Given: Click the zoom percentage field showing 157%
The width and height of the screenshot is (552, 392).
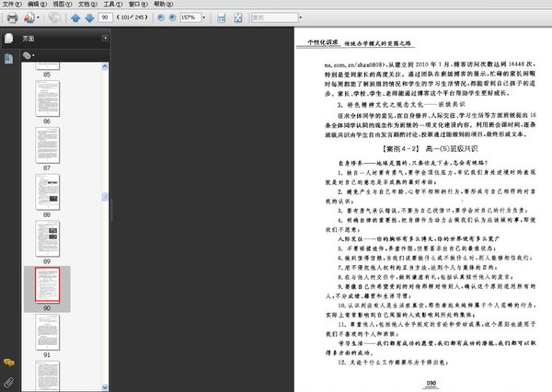Looking at the screenshot, I should coord(190,17).
